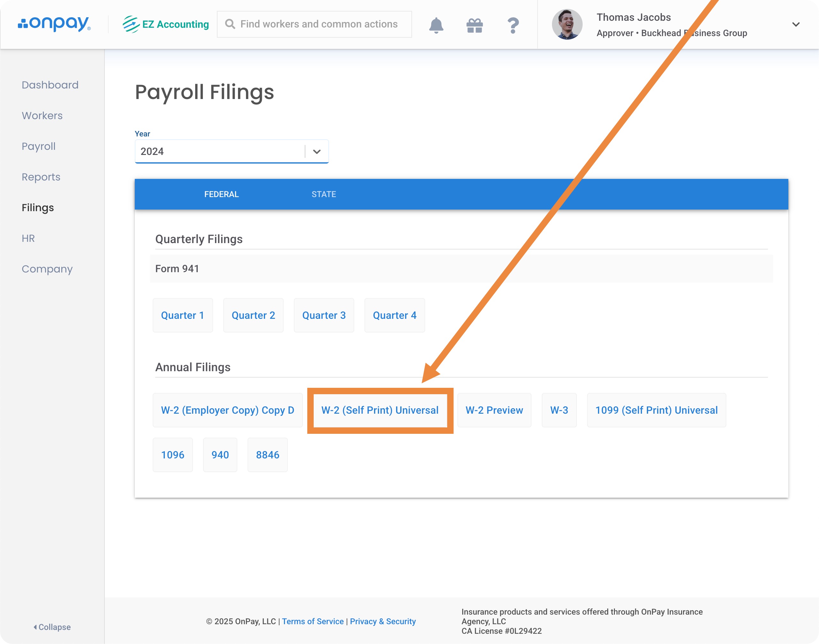Collapse the left sidebar
819x644 pixels.
[x=52, y=627]
